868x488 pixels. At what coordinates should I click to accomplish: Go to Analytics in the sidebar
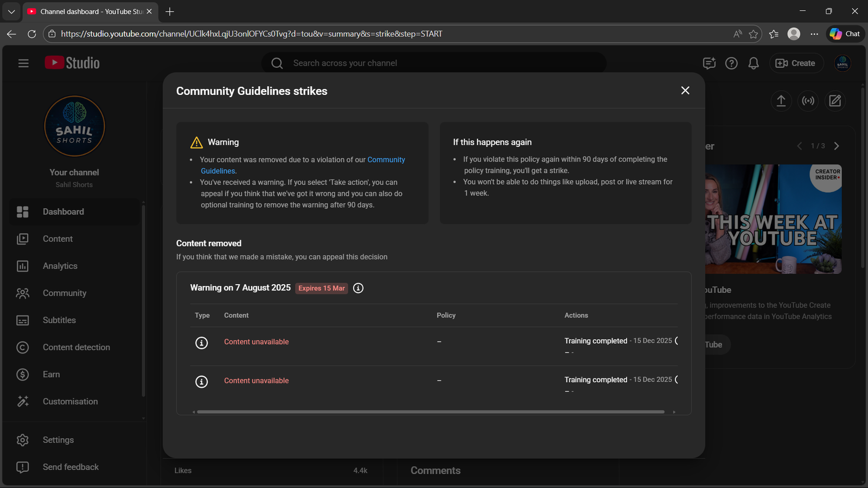[60, 266]
